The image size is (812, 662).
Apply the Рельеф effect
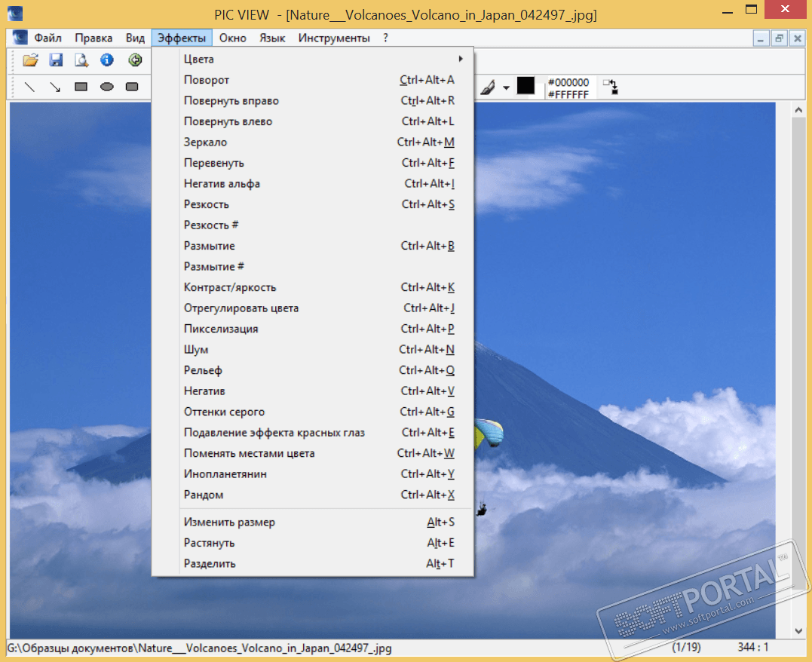[x=313, y=370]
